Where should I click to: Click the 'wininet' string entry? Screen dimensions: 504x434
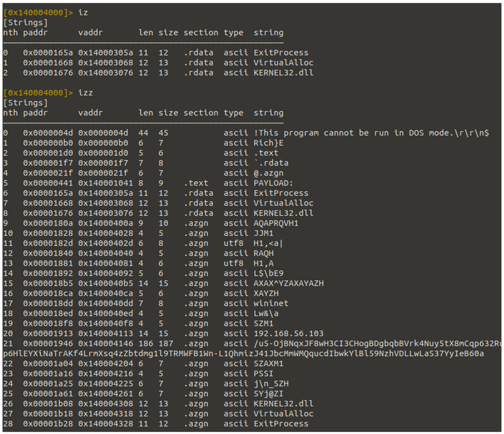(x=271, y=304)
